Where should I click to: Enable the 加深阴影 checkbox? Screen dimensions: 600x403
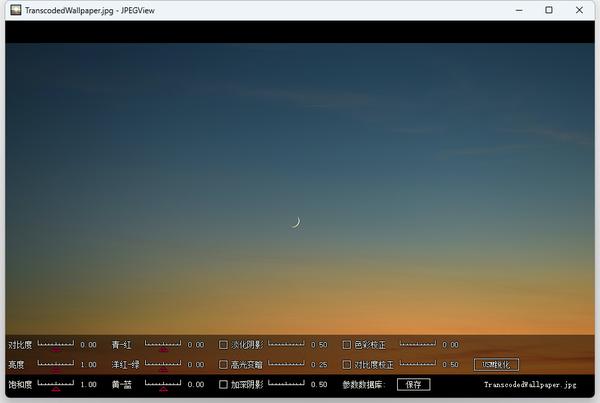[223, 384]
